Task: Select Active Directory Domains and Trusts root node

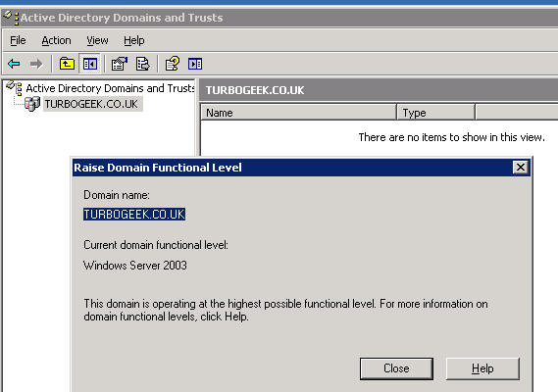Action: [x=110, y=88]
